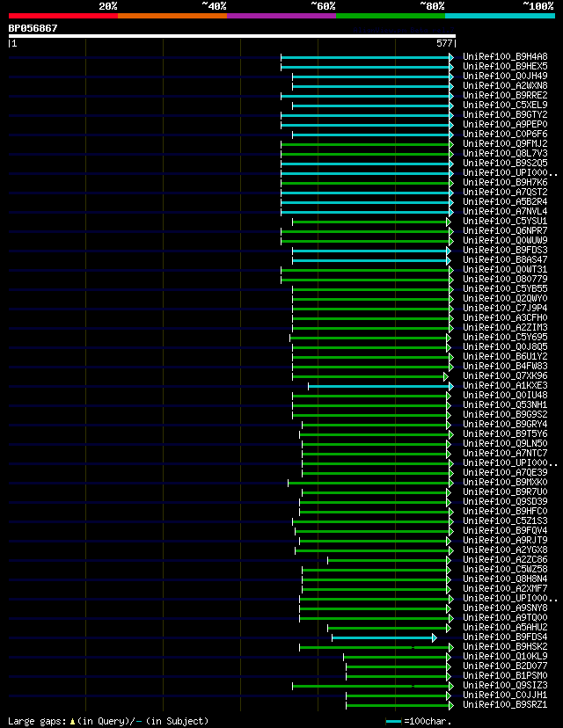Select the UniRef100_Q9SD39 label

coord(505,501)
